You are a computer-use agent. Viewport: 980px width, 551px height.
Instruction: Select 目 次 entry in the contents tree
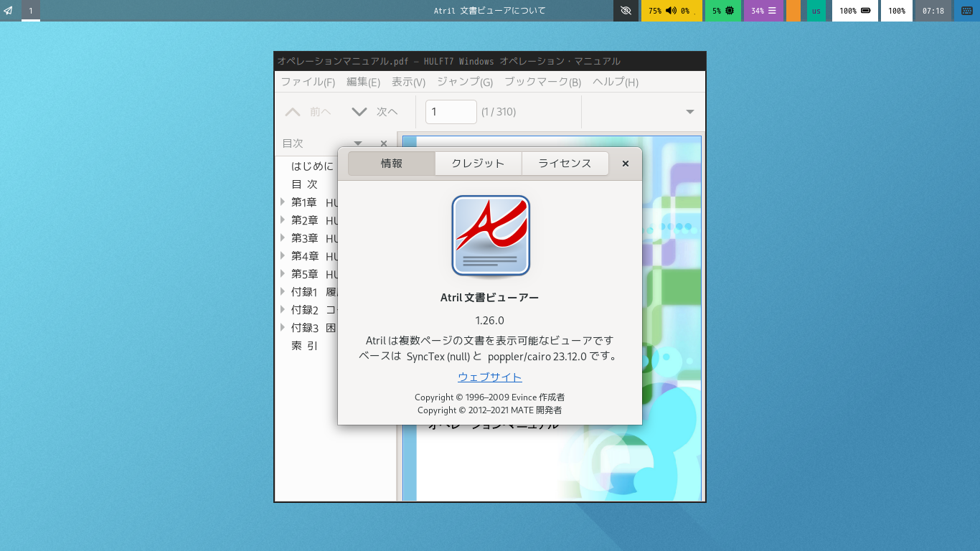coord(304,184)
